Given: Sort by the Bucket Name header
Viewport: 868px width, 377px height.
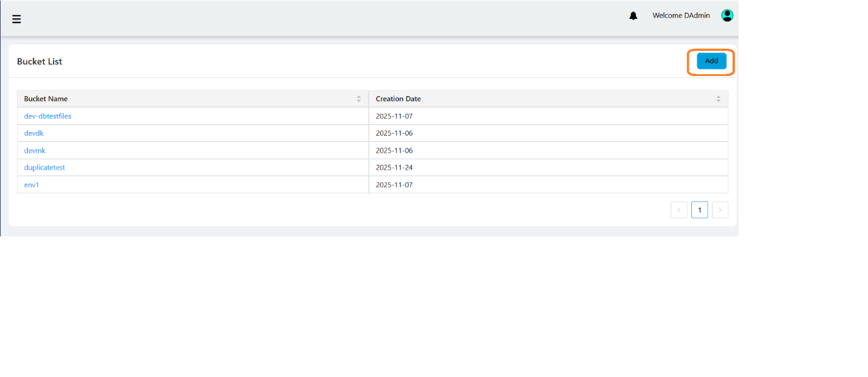Looking at the screenshot, I should [46, 99].
